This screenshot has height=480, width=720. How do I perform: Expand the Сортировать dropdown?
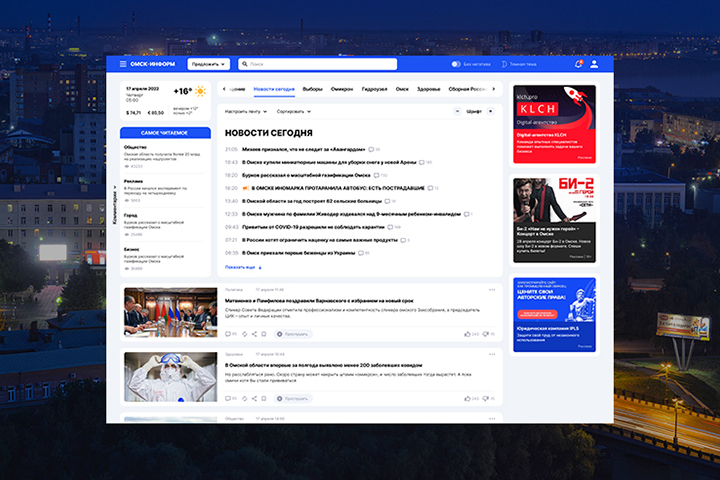point(293,112)
